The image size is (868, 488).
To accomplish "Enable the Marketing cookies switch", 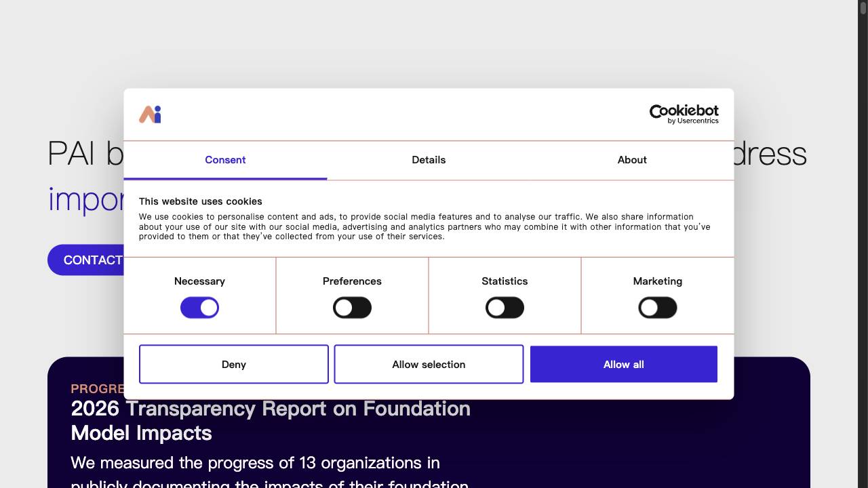I will coord(658,308).
